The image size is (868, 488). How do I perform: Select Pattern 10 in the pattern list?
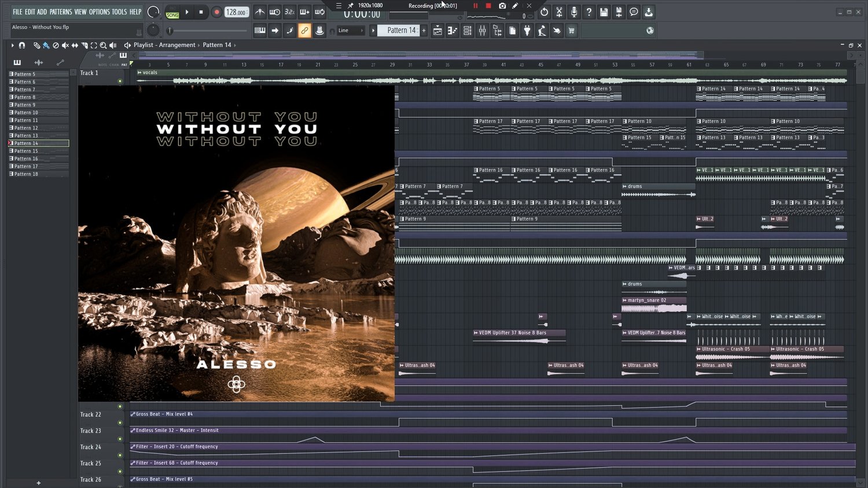[x=38, y=112]
